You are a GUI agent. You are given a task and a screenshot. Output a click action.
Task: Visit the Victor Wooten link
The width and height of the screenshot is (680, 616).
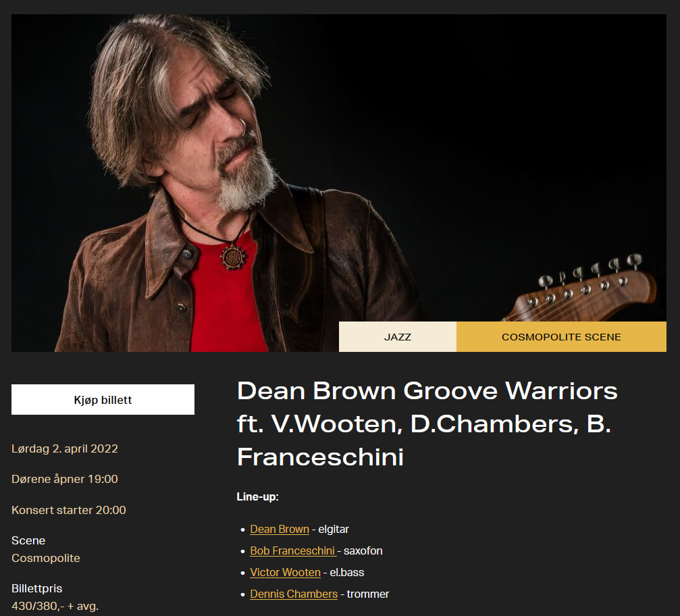coord(285,573)
